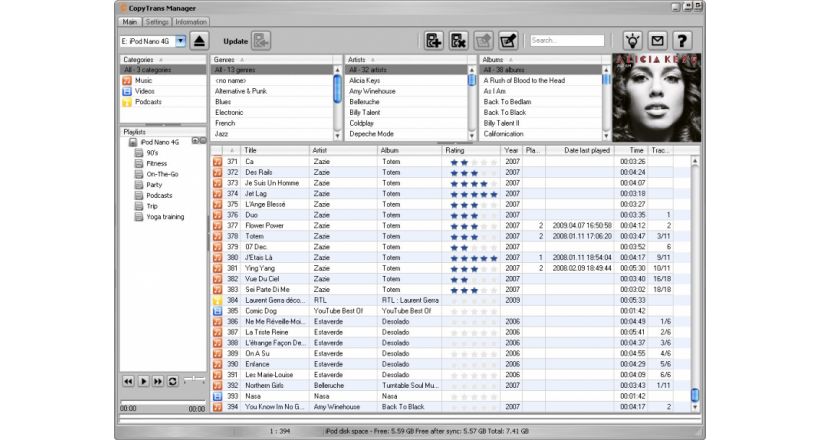Click the Update sync icon
This screenshot has width=820, height=440.
tap(260, 41)
